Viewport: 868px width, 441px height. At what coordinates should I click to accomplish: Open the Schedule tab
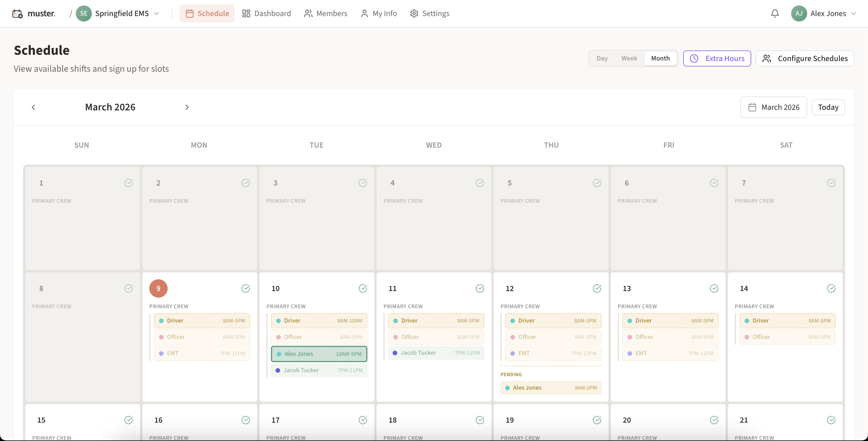[207, 13]
